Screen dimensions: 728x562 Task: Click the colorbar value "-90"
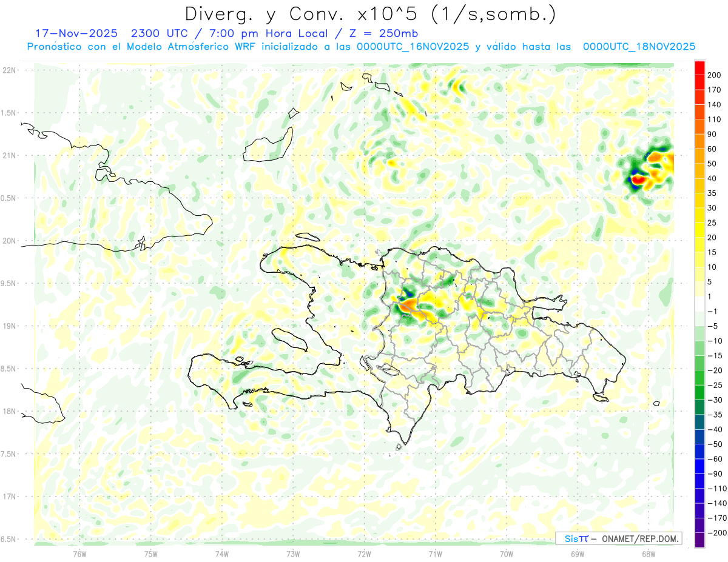coord(714,474)
